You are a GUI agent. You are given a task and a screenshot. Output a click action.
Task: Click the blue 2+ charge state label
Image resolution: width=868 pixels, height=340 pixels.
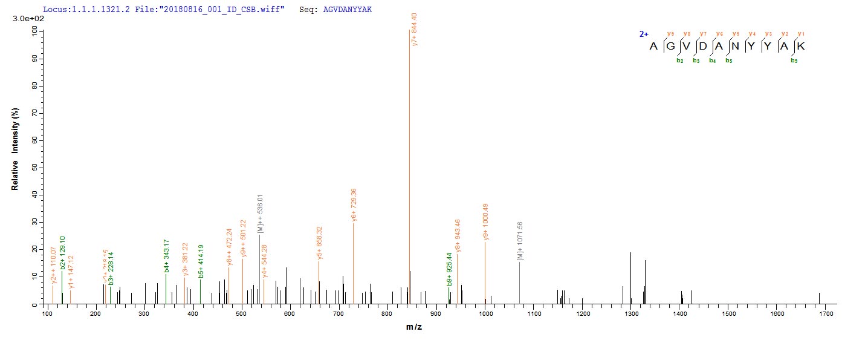pos(644,34)
